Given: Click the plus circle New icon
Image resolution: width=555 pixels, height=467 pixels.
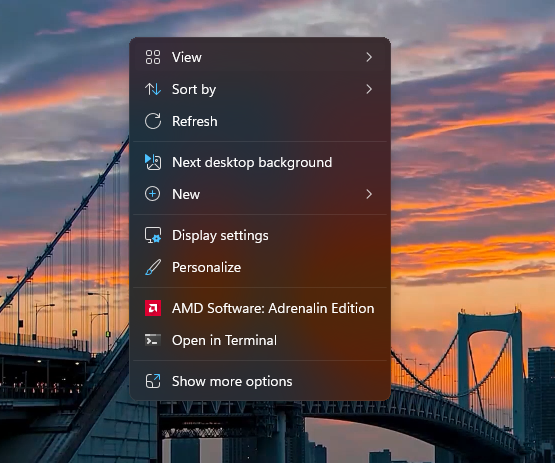Looking at the screenshot, I should pos(153,194).
